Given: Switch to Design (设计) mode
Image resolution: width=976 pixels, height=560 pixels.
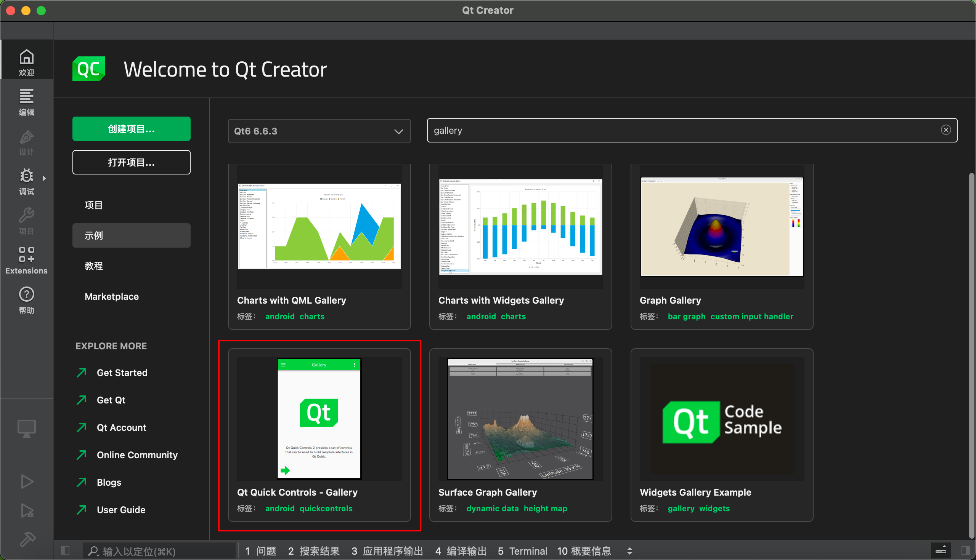Looking at the screenshot, I should click(x=27, y=142).
